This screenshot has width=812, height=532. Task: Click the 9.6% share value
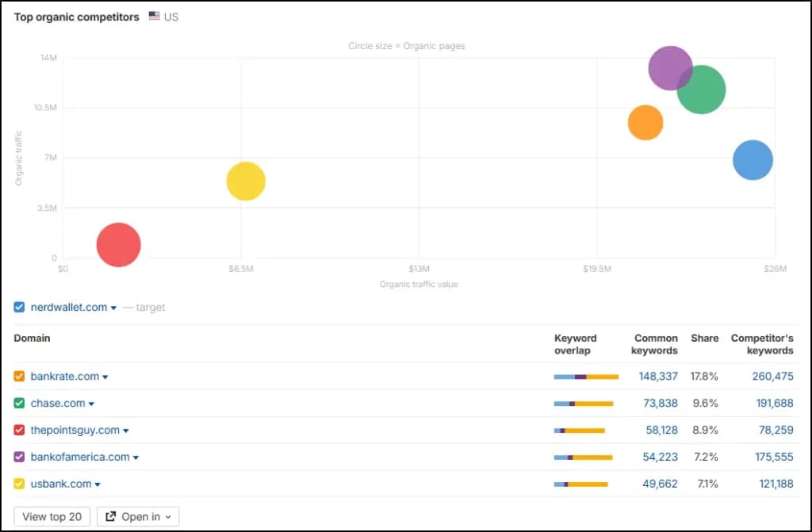(705, 403)
